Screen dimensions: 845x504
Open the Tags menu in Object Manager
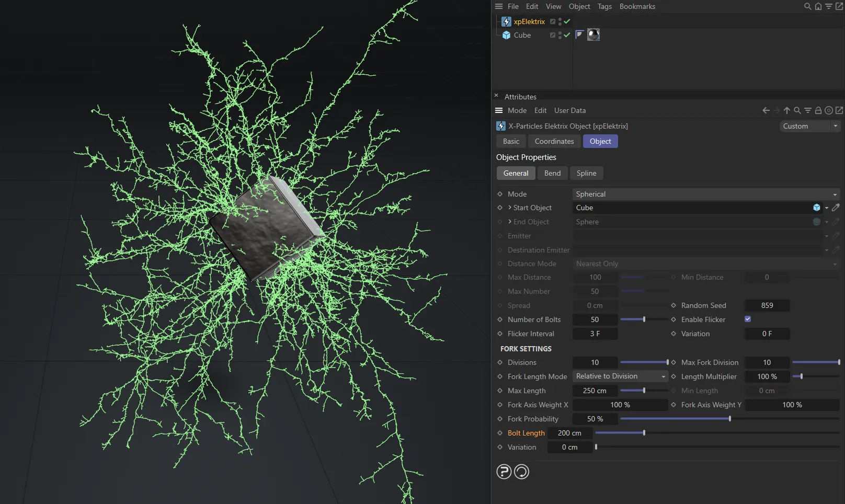click(x=604, y=6)
